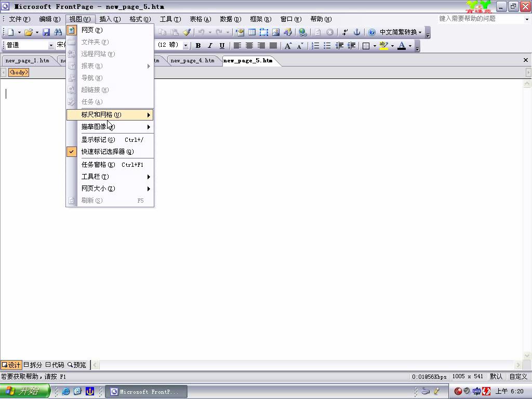
Task: Click the Increase Font Size icon
Action: 288,46
